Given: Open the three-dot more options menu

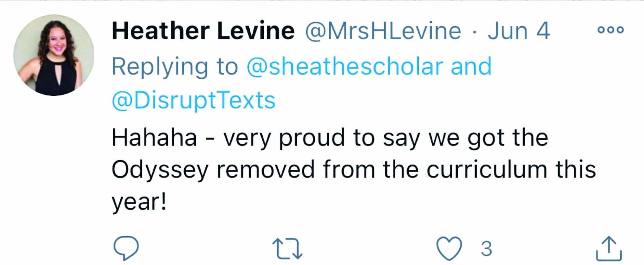Looking at the screenshot, I should point(611,30).
